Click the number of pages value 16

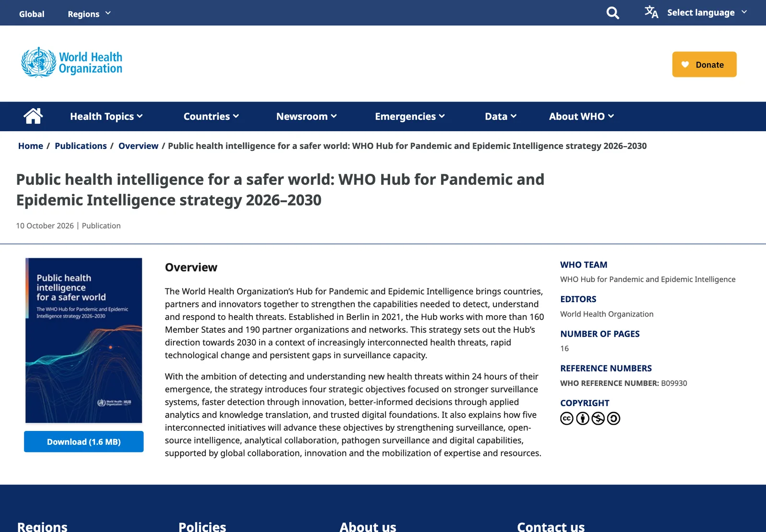tap(564, 349)
